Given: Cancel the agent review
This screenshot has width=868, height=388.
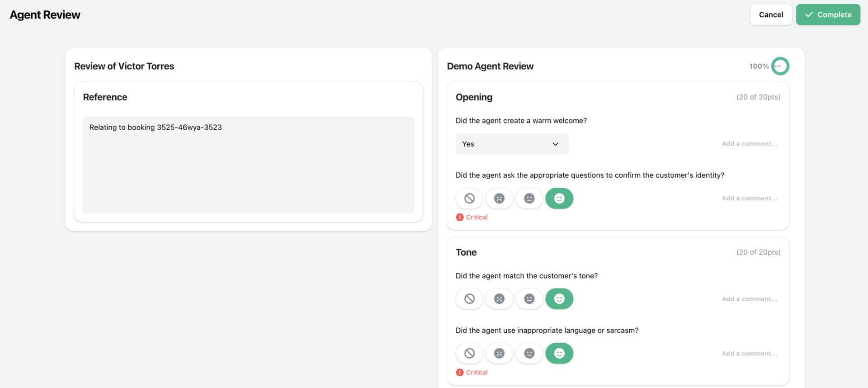Looking at the screenshot, I should 771,15.
